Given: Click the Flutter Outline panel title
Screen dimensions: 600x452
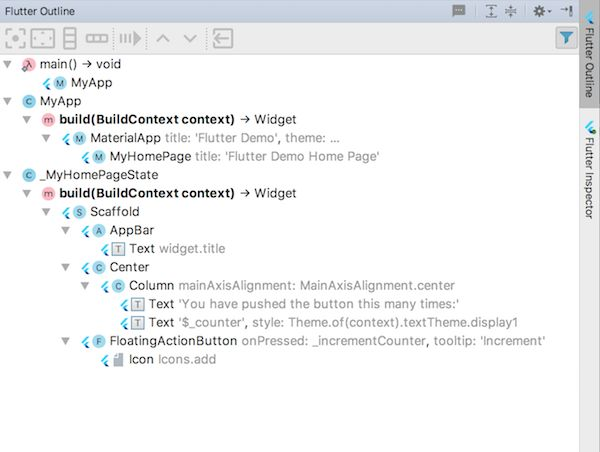Looking at the screenshot, I should [40, 11].
